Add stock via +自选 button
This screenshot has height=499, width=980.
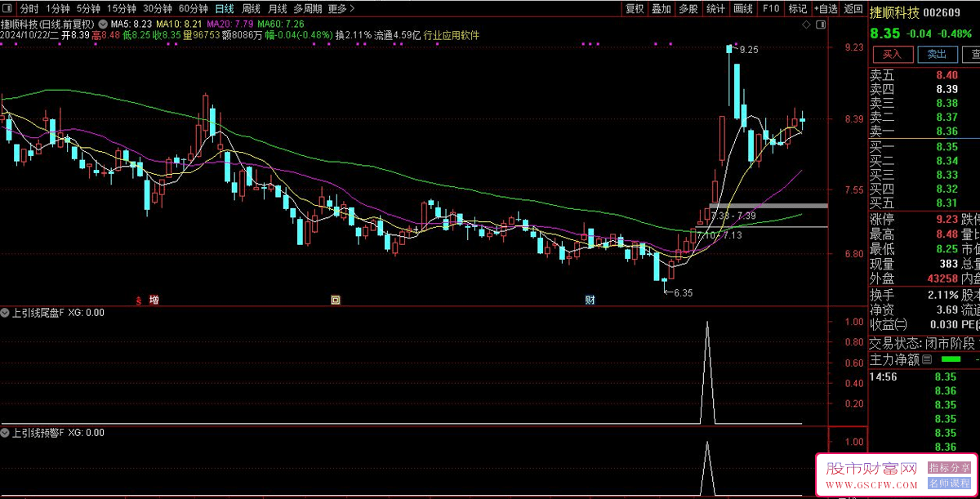point(825,9)
